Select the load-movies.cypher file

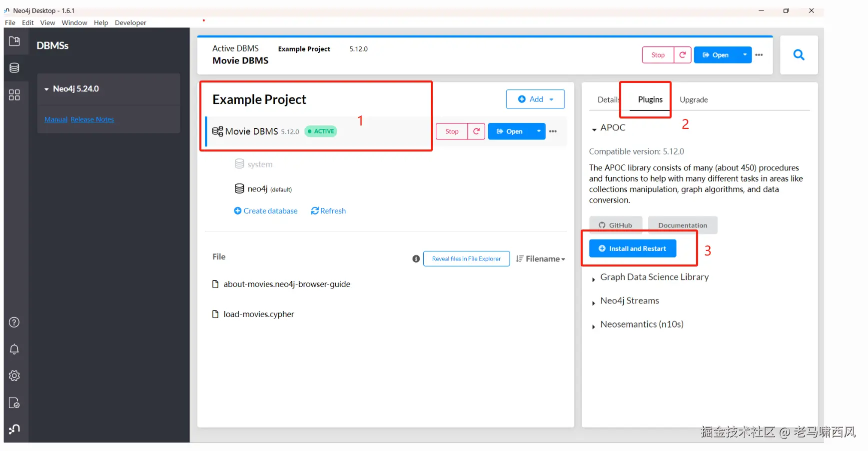[x=259, y=314]
